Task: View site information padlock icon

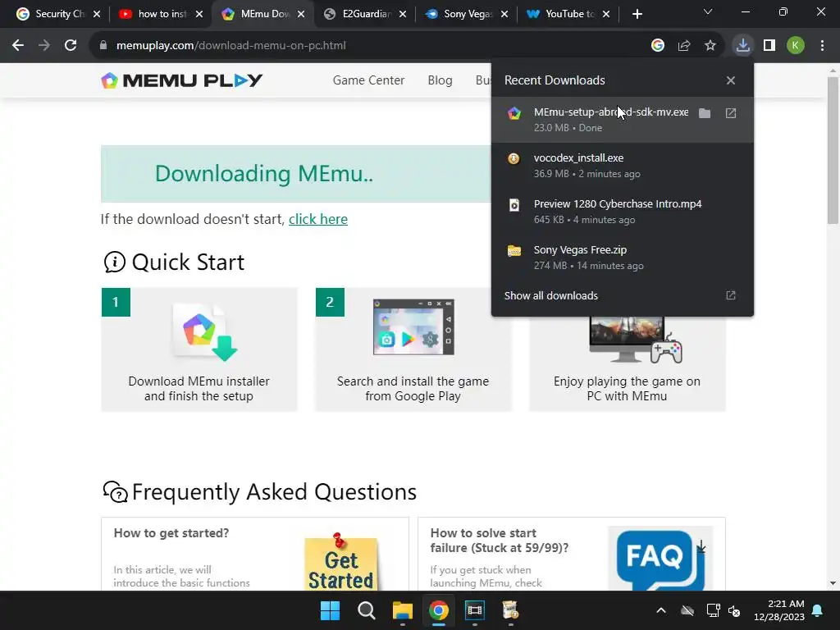Action: coord(103,46)
